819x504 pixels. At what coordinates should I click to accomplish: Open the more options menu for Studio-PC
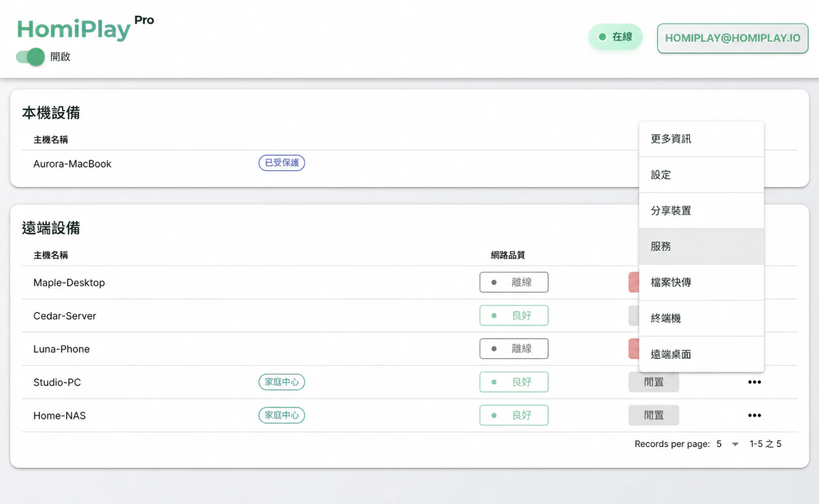(x=754, y=382)
